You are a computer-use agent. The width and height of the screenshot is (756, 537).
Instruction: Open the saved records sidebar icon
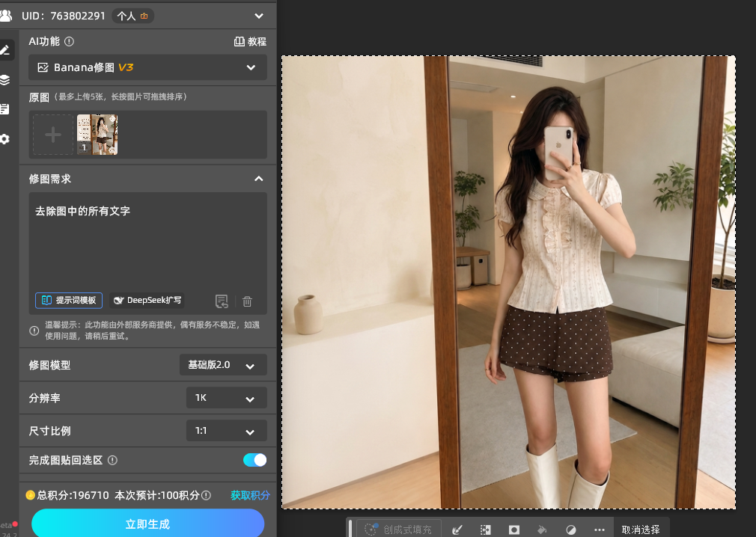point(4,109)
